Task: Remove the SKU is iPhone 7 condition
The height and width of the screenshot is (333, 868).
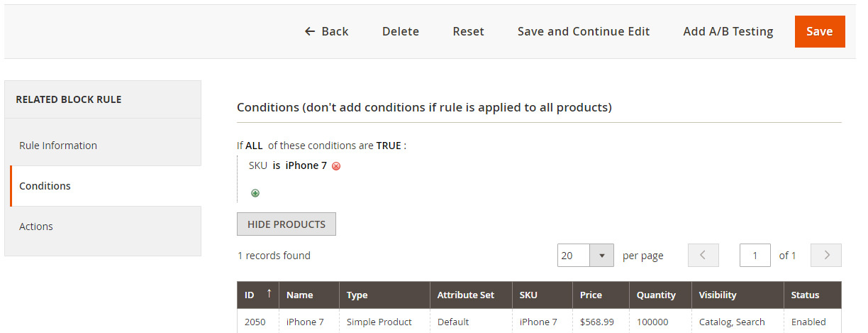Action: point(336,166)
